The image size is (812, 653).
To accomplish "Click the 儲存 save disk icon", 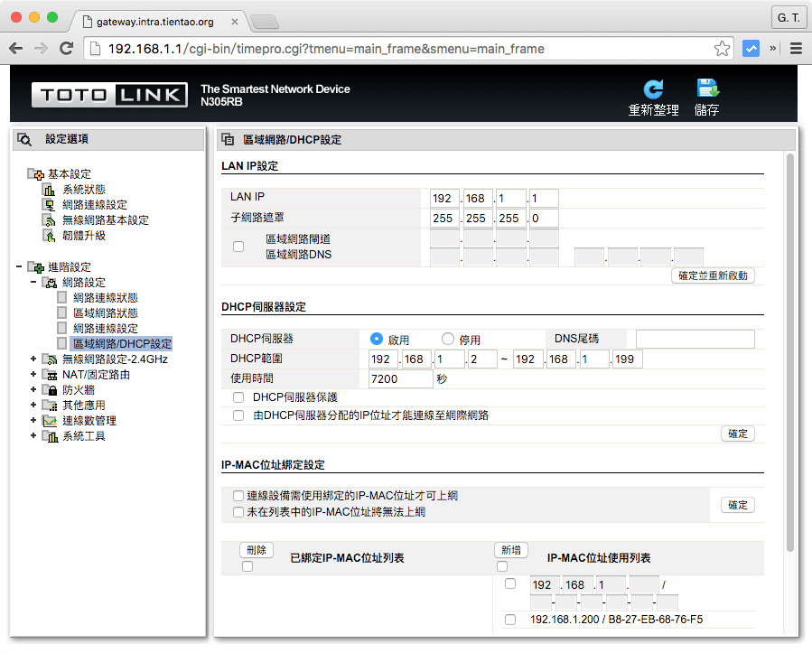I will (x=707, y=87).
